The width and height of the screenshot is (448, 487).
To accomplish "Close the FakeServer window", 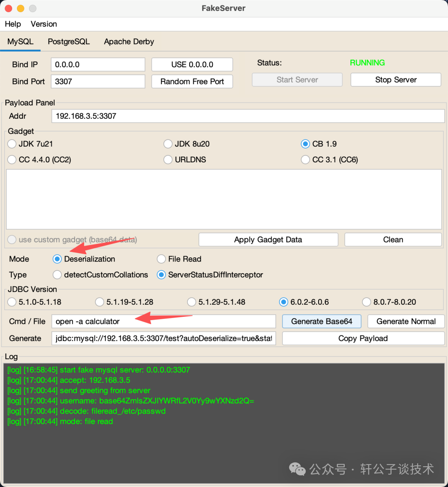I will click(8, 8).
